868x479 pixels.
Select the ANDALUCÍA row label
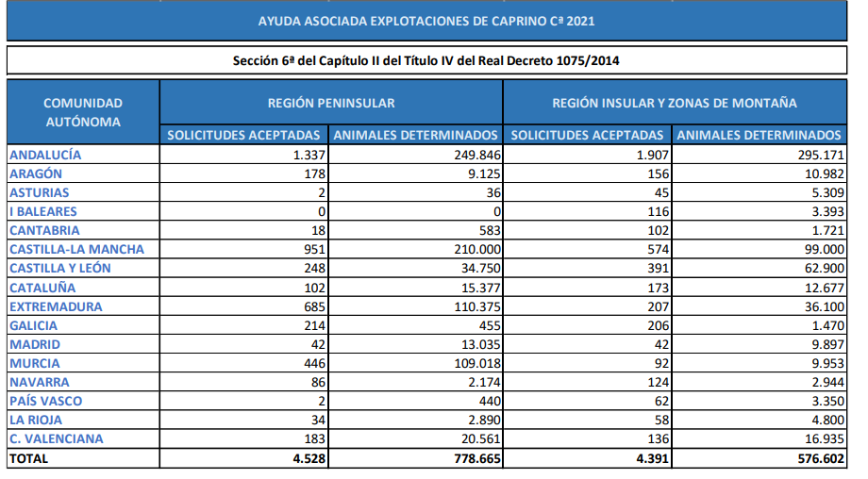coord(45,155)
